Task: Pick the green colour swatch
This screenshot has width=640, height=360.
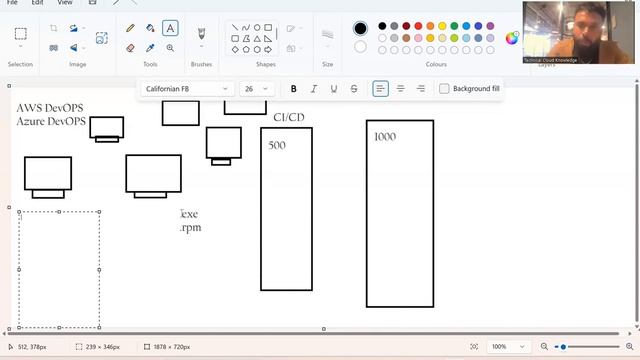Action: coord(454,26)
